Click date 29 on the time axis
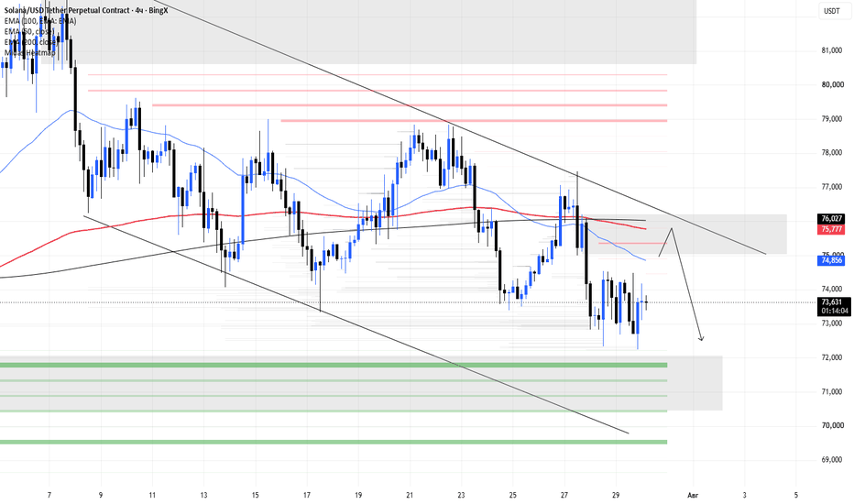 616,495
